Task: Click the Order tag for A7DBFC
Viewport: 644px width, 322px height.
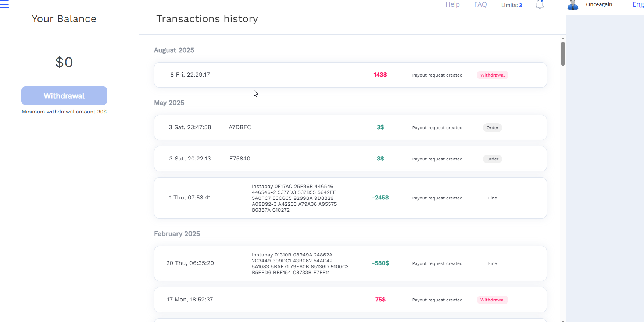Action: click(x=493, y=128)
